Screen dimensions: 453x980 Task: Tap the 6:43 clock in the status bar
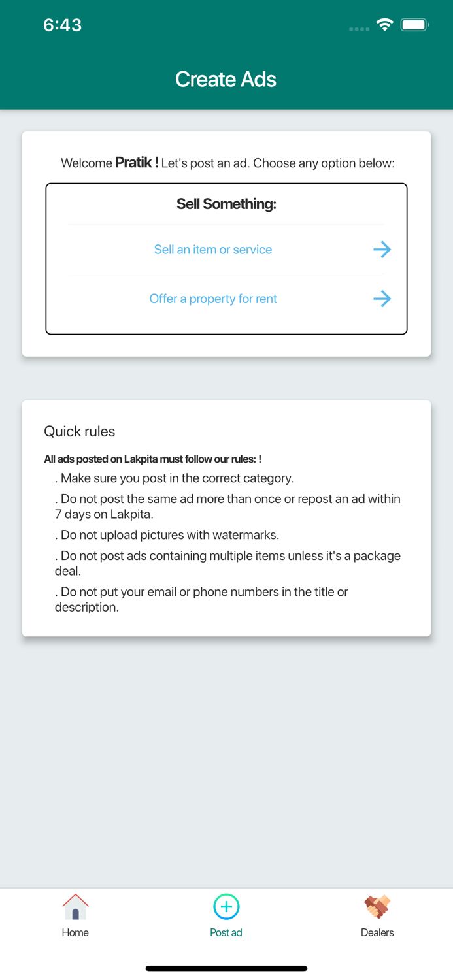click(62, 25)
